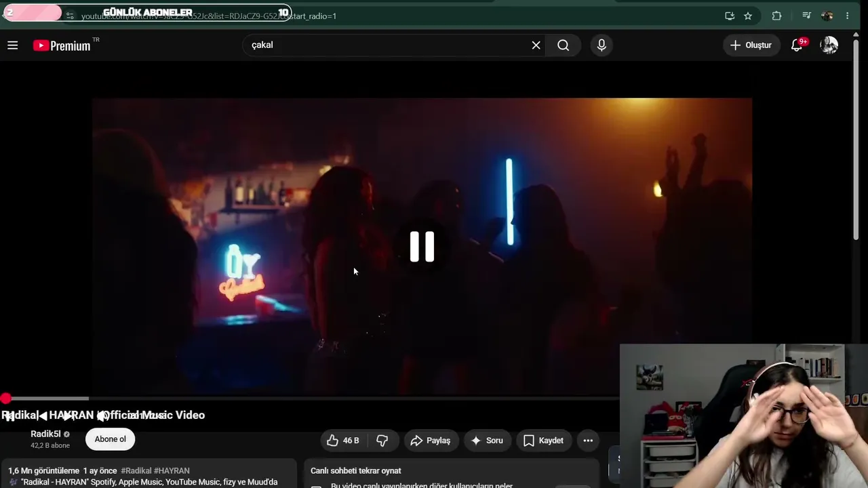Install app using address bar screen icon
Screen dimensions: 868x488
[730, 16]
